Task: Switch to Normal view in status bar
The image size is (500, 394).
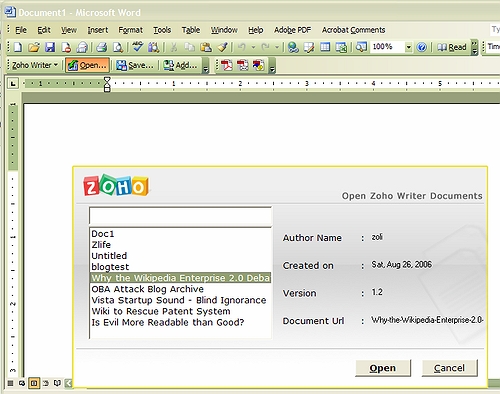Action: pos(10,383)
